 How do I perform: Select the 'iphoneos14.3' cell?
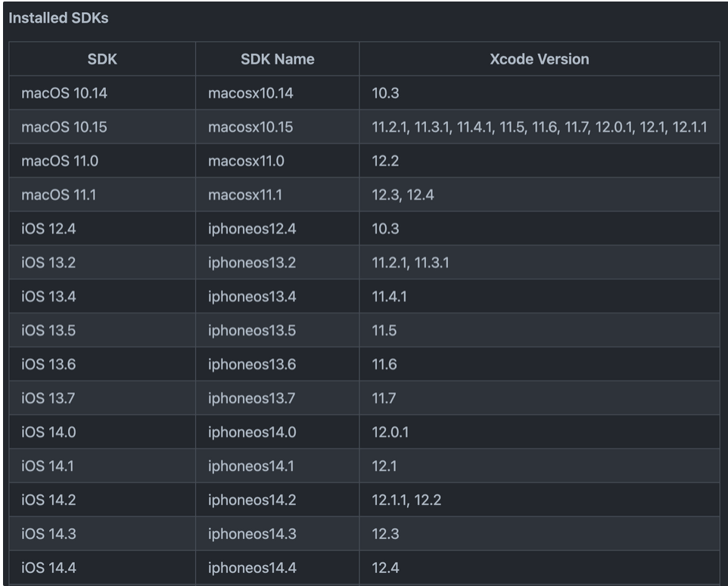pyautogui.click(x=277, y=534)
